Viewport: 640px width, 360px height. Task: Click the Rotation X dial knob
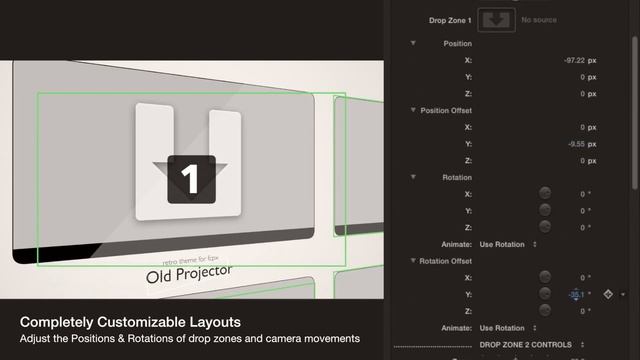click(x=545, y=193)
